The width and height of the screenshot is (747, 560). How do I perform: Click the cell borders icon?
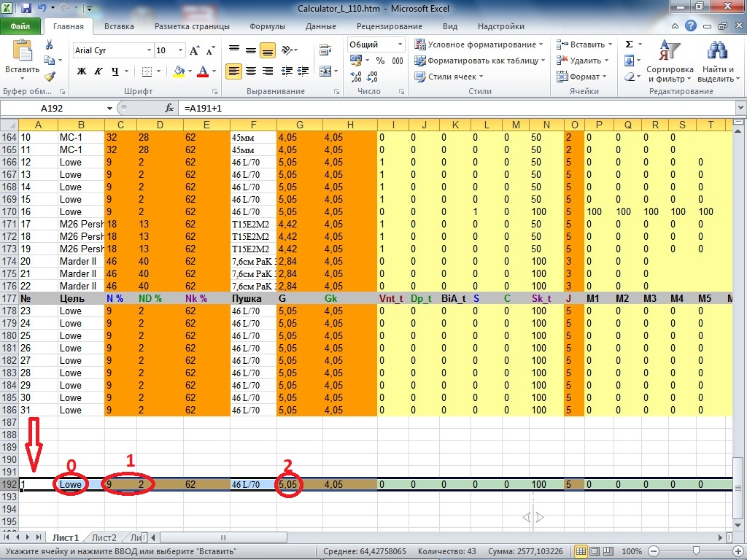click(147, 71)
